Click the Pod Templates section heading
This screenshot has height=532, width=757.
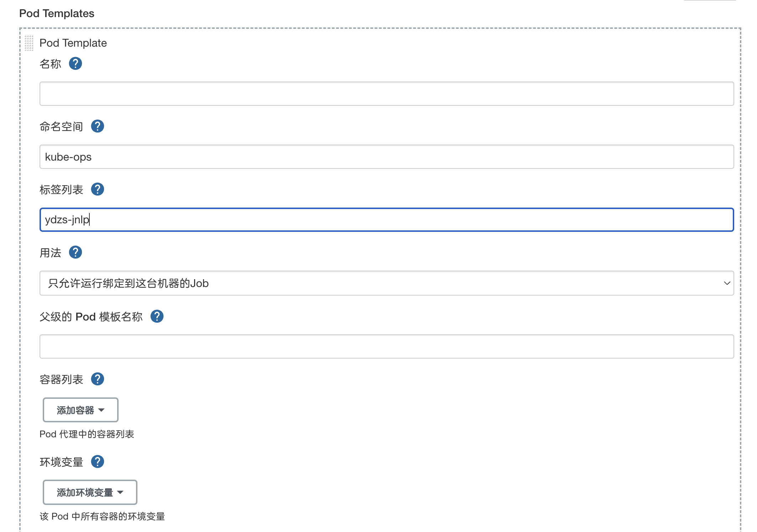pos(57,14)
